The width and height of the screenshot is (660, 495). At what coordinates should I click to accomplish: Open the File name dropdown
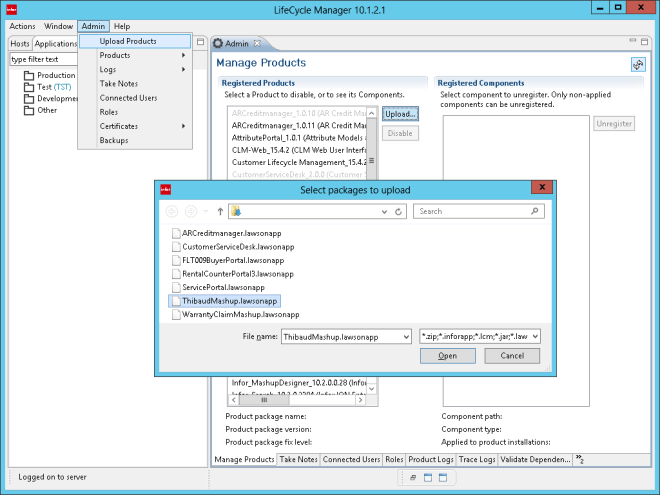click(404, 336)
